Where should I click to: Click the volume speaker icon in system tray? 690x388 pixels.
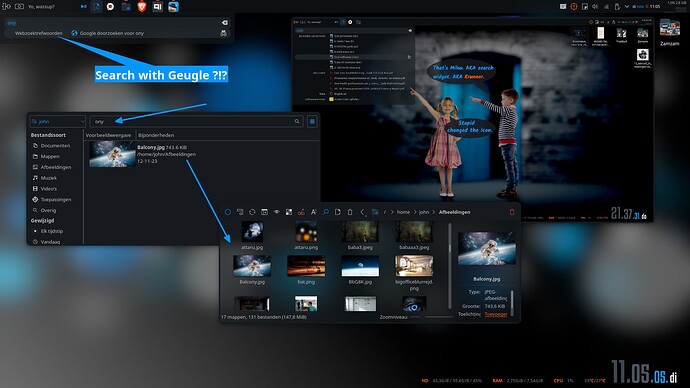click(x=595, y=7)
